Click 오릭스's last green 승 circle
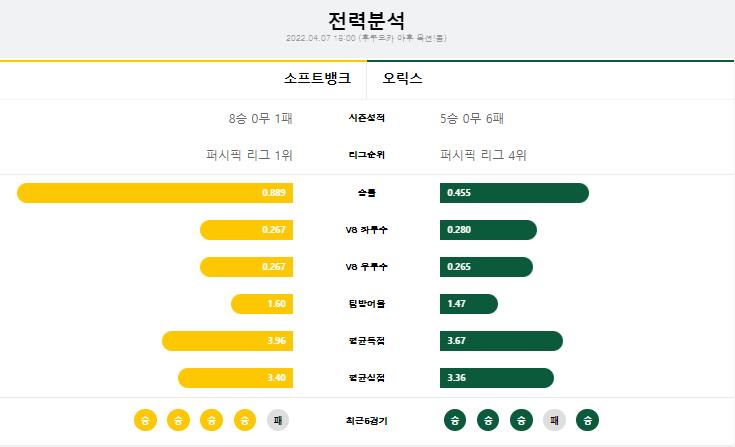 587,420
